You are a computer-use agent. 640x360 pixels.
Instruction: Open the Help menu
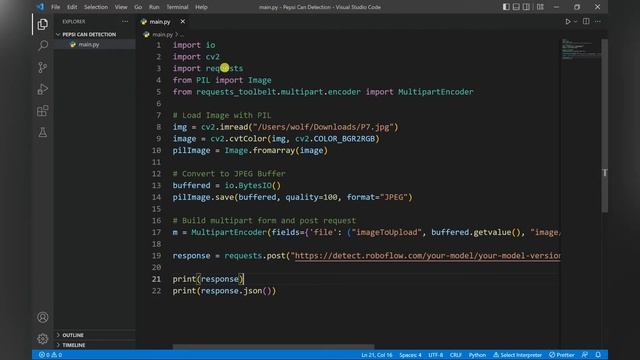click(x=201, y=7)
